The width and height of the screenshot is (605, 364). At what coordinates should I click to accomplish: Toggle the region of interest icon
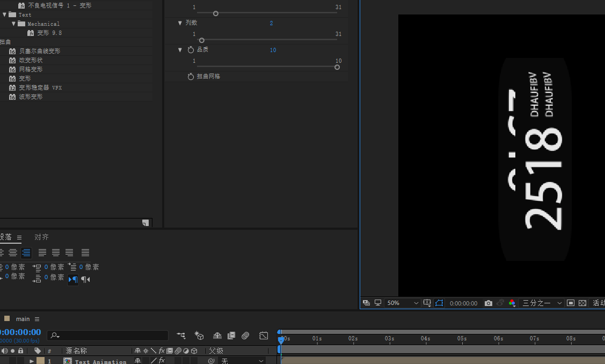[x=571, y=303]
